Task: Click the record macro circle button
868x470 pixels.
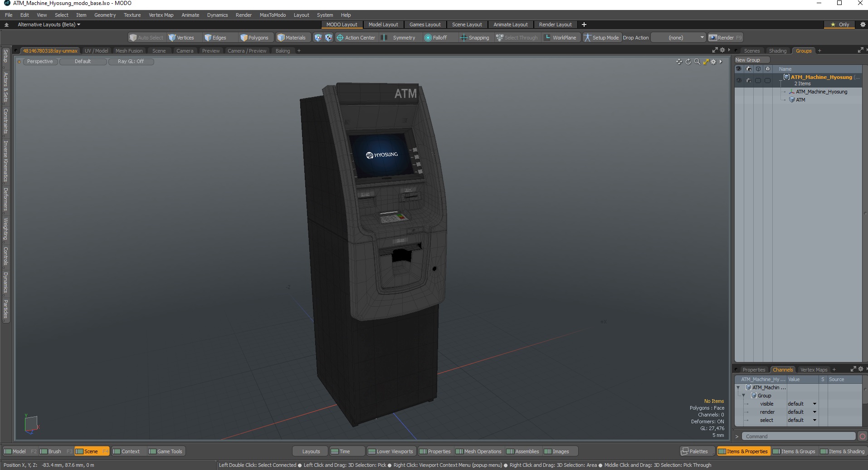Action: [x=863, y=436]
